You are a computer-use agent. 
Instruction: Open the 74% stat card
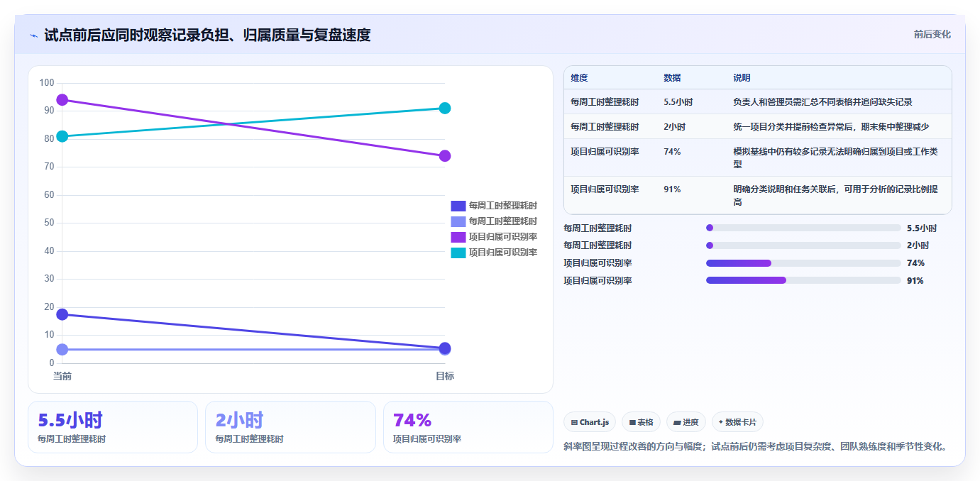coord(468,427)
